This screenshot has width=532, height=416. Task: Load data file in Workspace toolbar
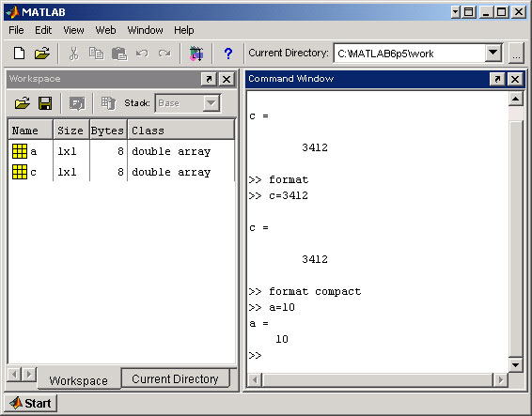pyautogui.click(x=22, y=103)
